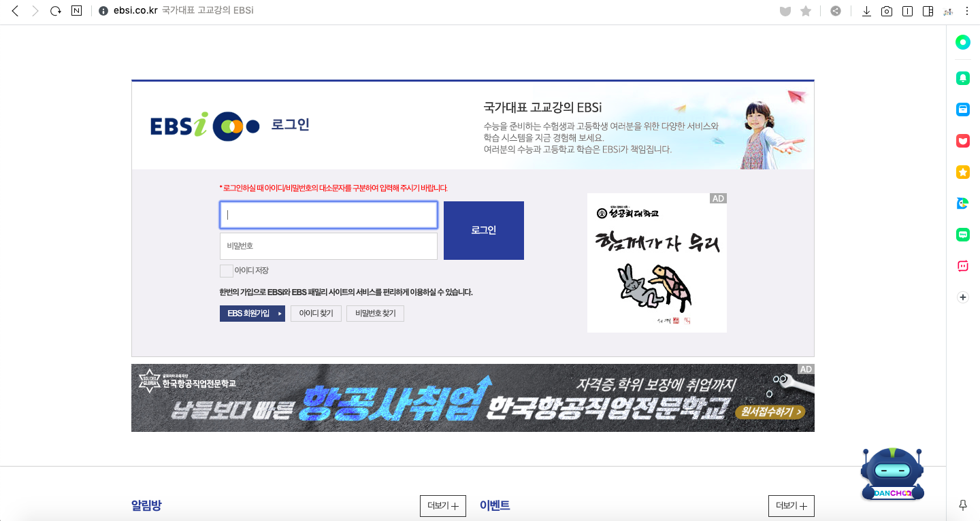This screenshot has width=980, height=521.
Task: Click 원서접수하기 on the banner ad
Action: tap(771, 412)
